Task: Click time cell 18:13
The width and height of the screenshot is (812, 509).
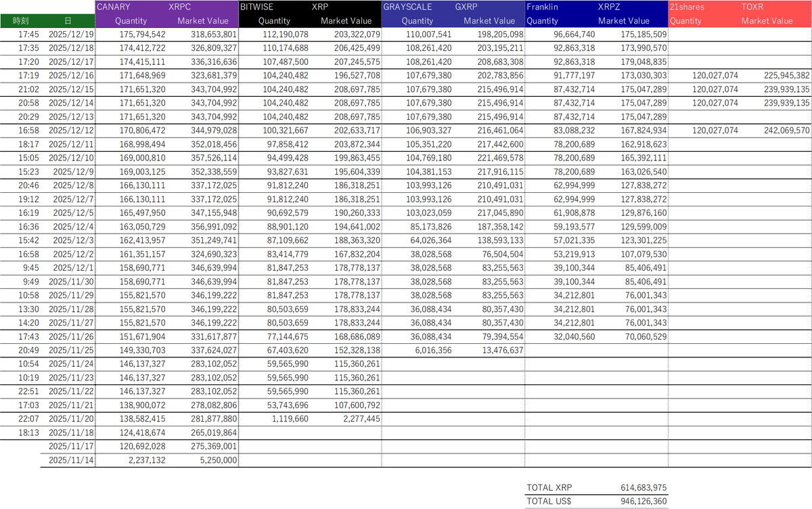Action: pos(28,433)
